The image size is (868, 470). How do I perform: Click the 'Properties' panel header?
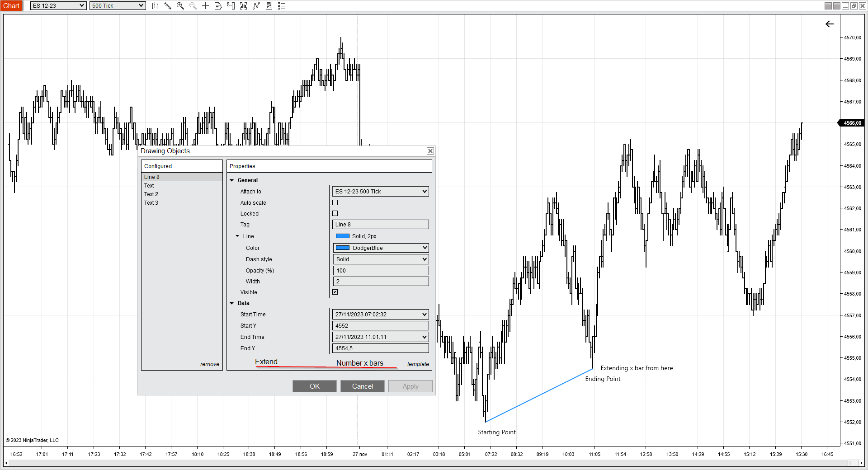pyautogui.click(x=329, y=166)
